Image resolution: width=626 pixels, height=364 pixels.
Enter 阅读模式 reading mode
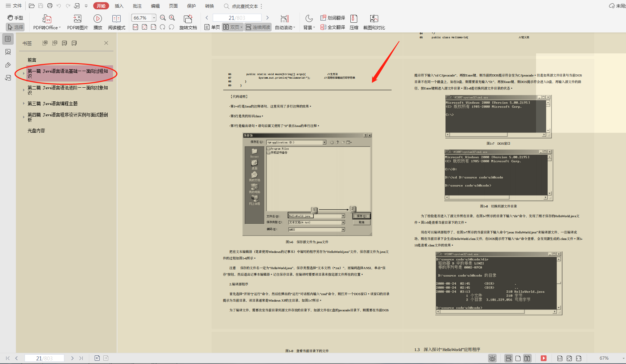(117, 22)
